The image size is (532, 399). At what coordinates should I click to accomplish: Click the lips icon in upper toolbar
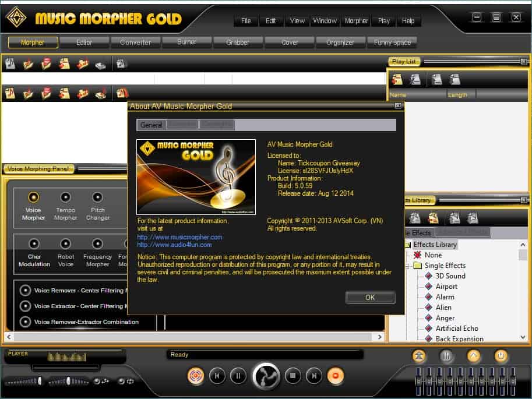(46, 63)
